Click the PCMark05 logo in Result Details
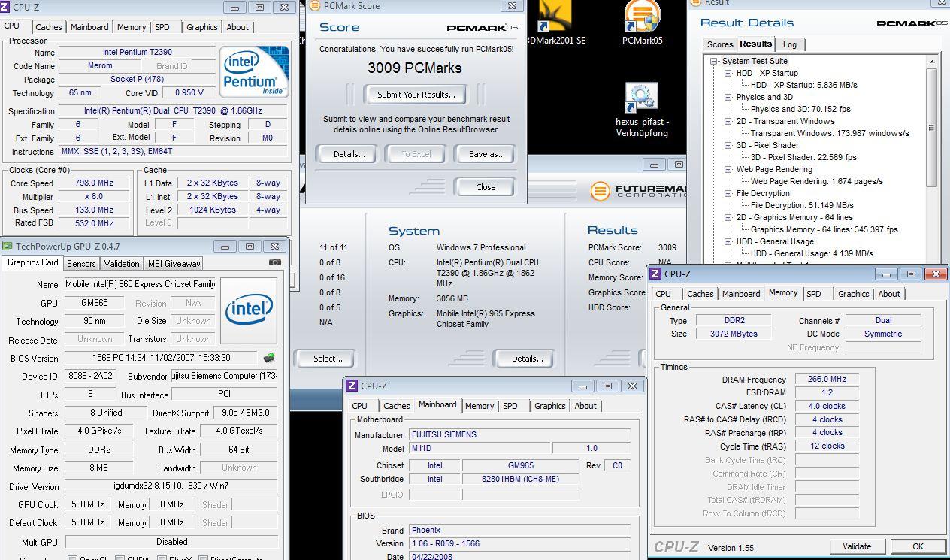This screenshot has height=560, width=950. (911, 23)
